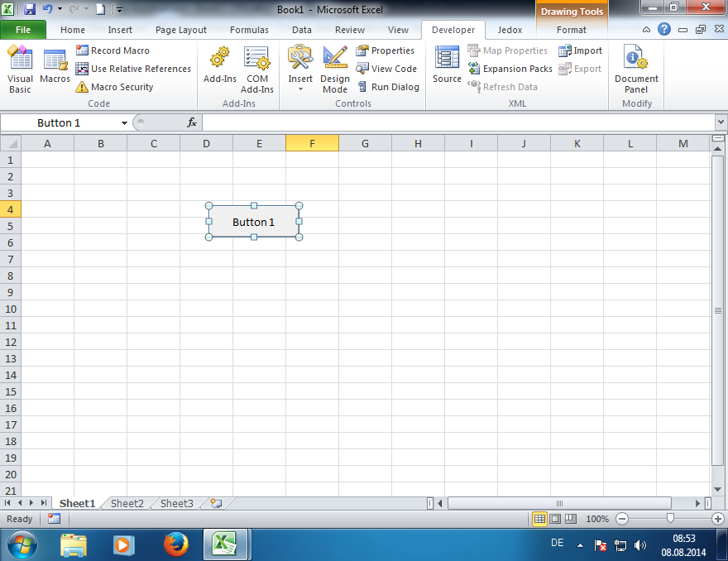This screenshot has height=561, width=728.
Task: Select all cells with corner button
Action: coord(11,143)
